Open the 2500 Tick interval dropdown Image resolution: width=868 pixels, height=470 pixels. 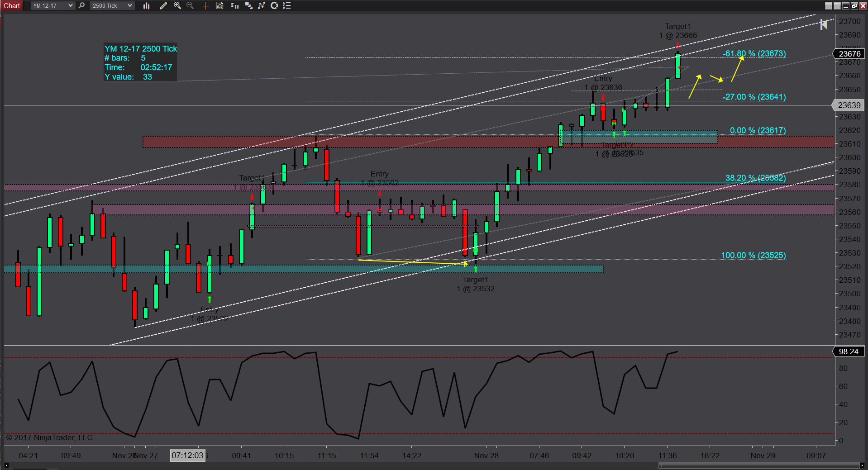112,5
